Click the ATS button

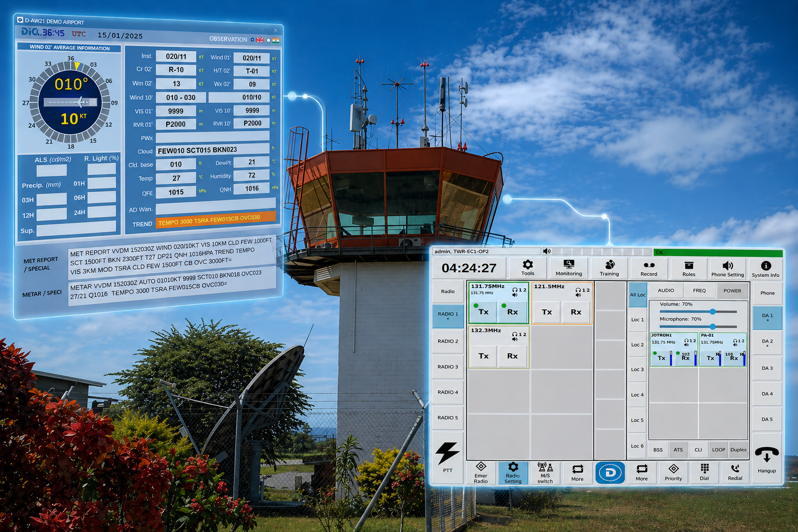click(678, 450)
